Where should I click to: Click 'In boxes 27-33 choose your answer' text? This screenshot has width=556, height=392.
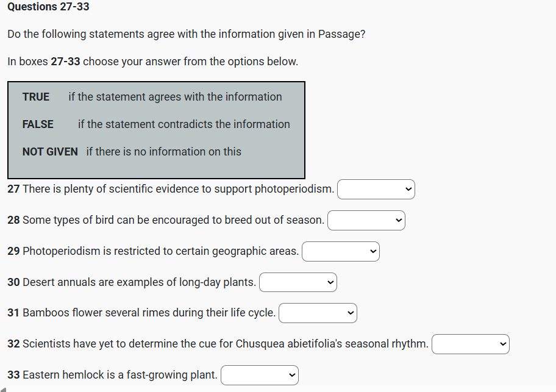[x=152, y=62]
